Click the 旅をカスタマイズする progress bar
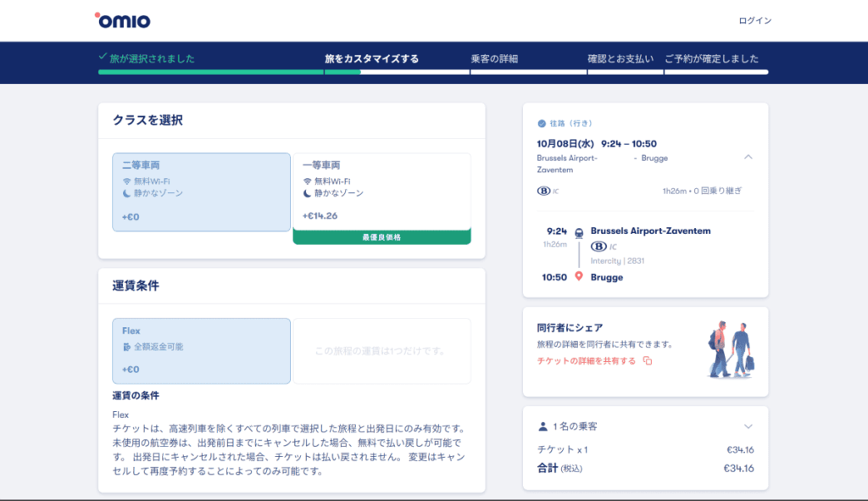 click(371, 72)
